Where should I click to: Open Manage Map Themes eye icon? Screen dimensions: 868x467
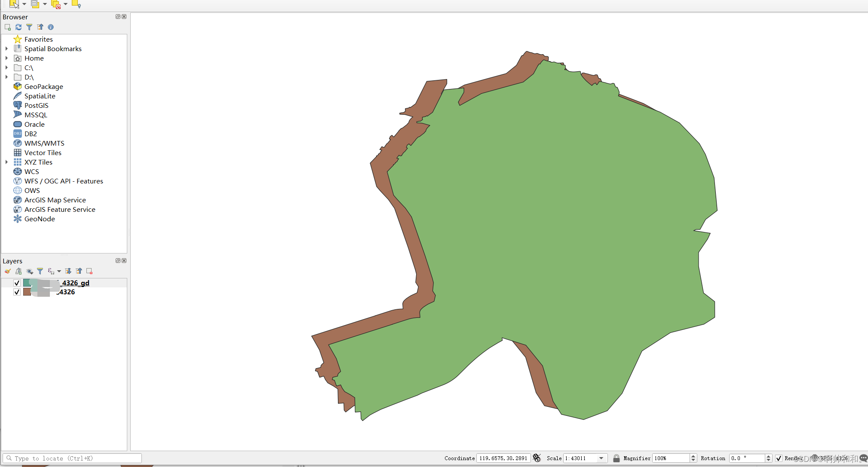tap(29, 271)
